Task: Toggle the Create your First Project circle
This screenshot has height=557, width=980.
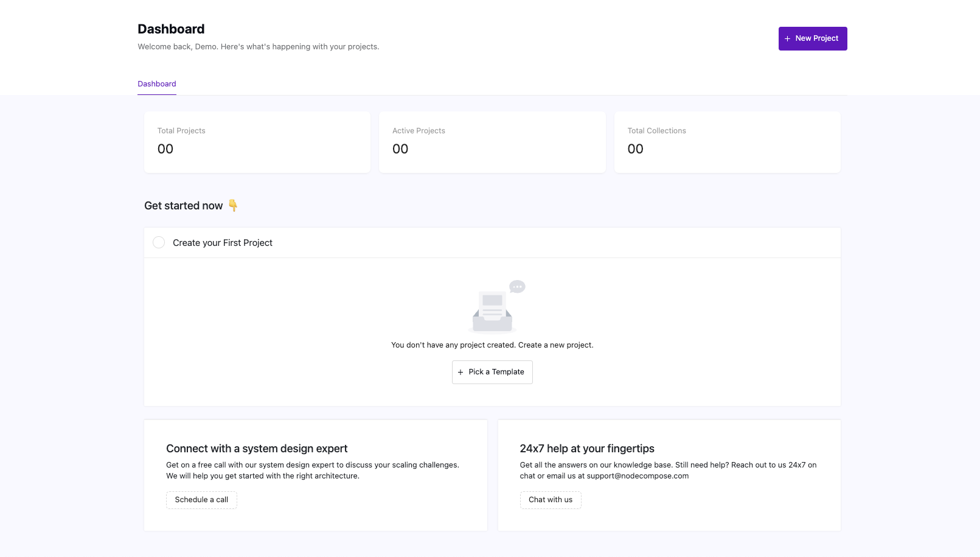Action: [x=159, y=242]
